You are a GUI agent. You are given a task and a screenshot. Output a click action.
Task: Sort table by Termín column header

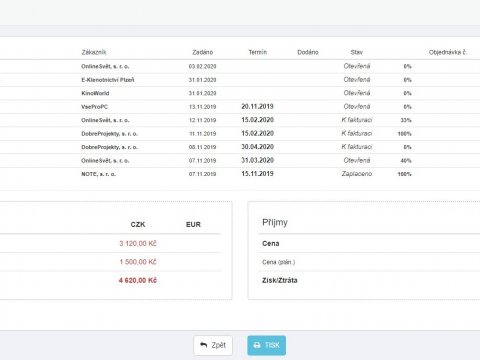coord(258,52)
